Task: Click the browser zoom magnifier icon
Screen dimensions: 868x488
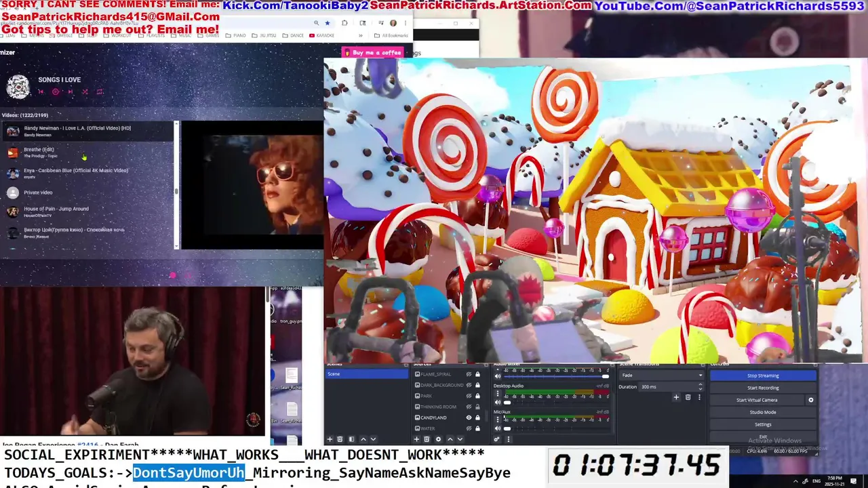Action: tap(316, 22)
